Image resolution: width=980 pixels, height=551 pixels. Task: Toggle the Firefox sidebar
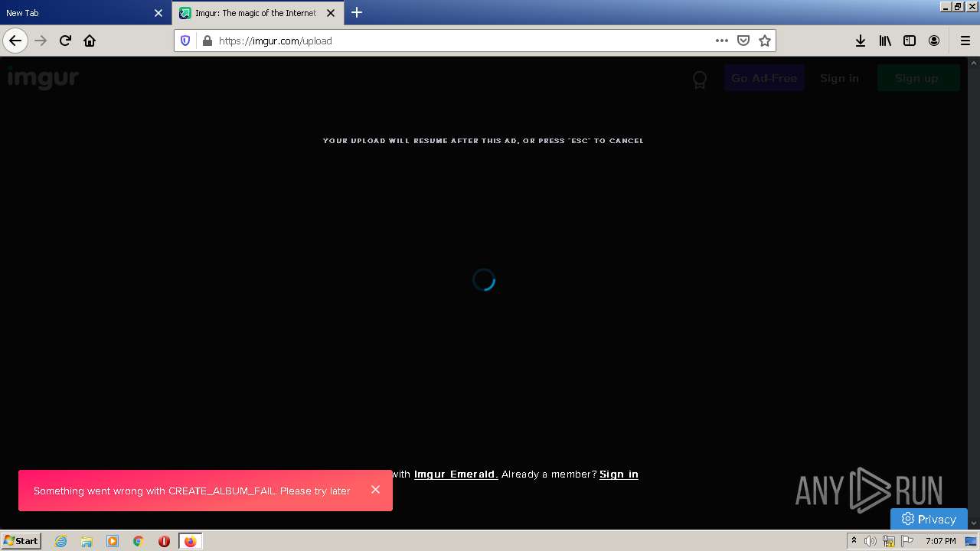(910, 41)
